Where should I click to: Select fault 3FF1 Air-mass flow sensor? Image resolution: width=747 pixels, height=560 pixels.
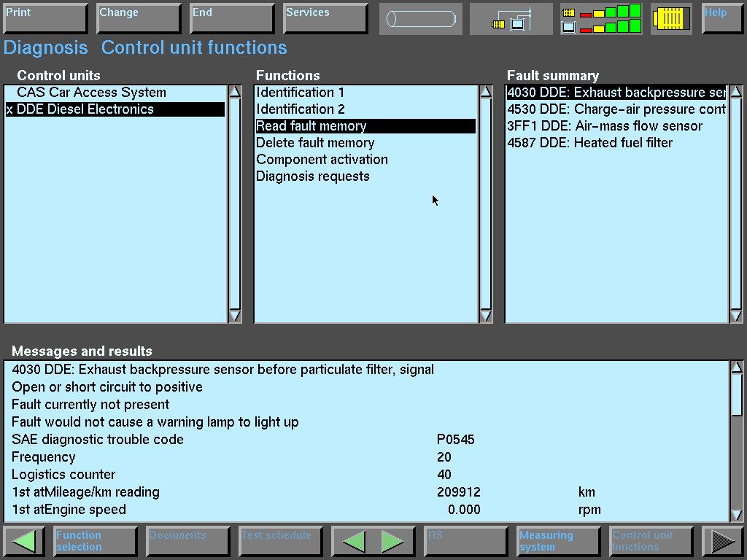pyautogui.click(x=605, y=126)
